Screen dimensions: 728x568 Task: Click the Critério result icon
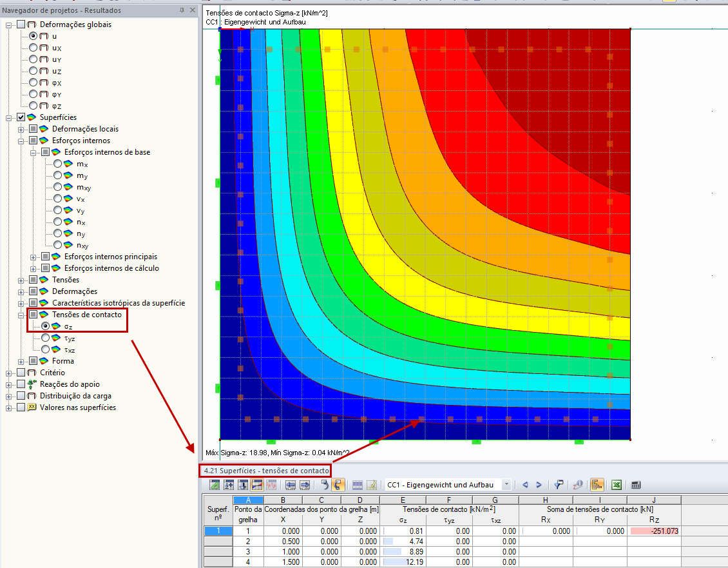tap(32, 372)
